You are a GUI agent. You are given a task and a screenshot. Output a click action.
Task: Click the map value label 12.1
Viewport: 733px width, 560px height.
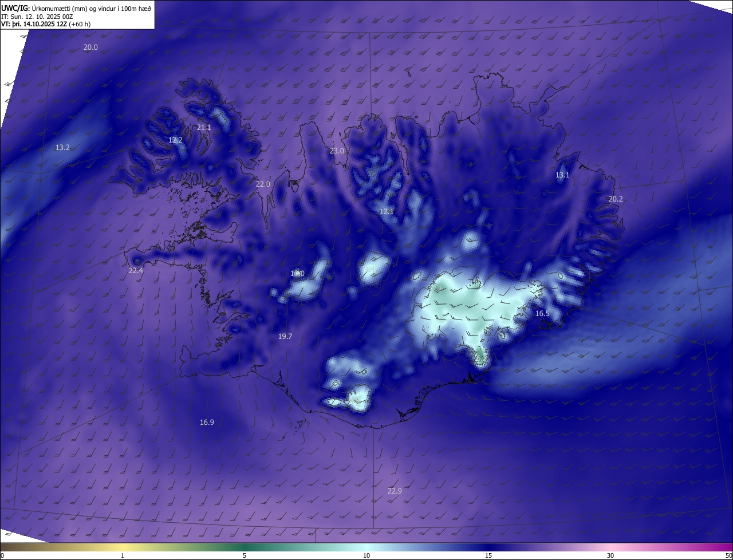point(387,212)
